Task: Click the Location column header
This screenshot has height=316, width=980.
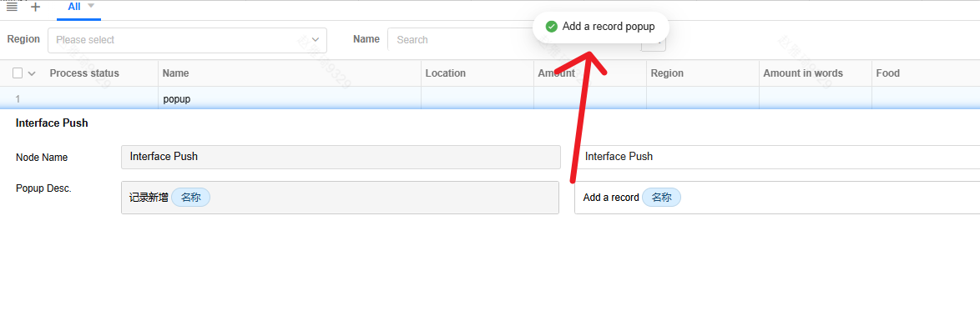Action: click(x=445, y=73)
